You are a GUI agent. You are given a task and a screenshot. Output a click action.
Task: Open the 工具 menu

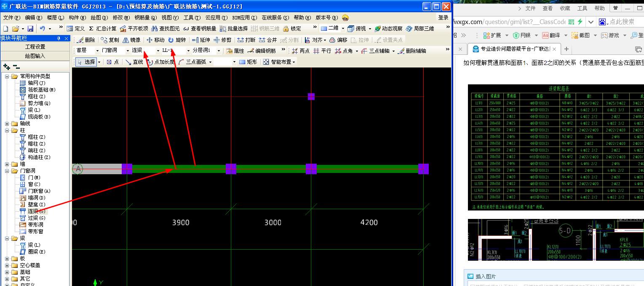click(x=191, y=18)
